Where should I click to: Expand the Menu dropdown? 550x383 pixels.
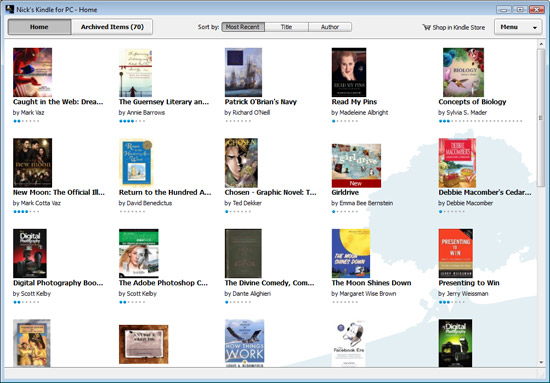517,27
